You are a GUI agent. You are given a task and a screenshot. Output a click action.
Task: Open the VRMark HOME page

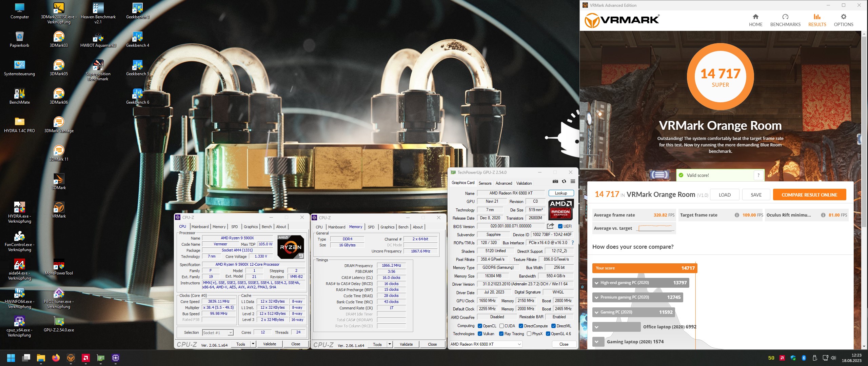point(755,20)
